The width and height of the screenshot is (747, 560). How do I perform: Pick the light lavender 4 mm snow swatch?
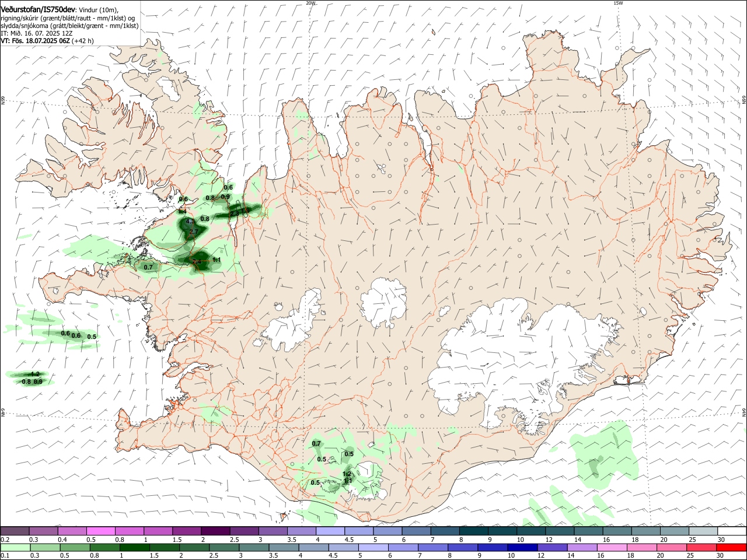[330, 531]
